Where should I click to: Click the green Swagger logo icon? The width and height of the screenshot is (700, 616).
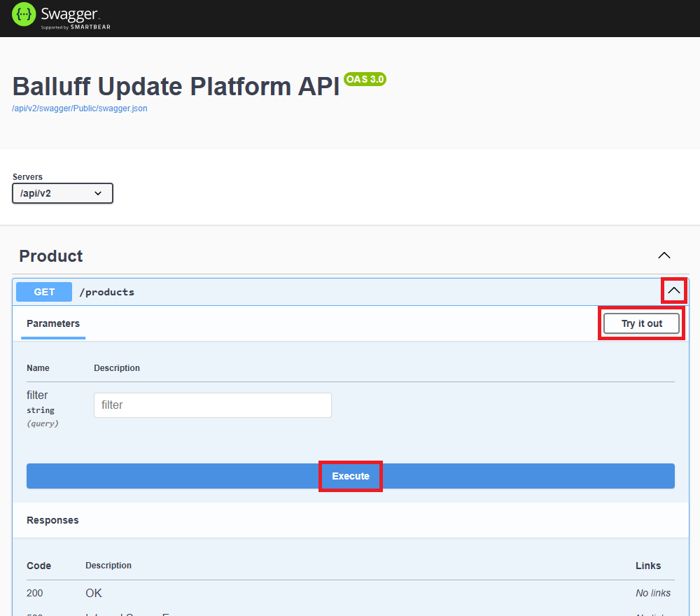pos(24,15)
